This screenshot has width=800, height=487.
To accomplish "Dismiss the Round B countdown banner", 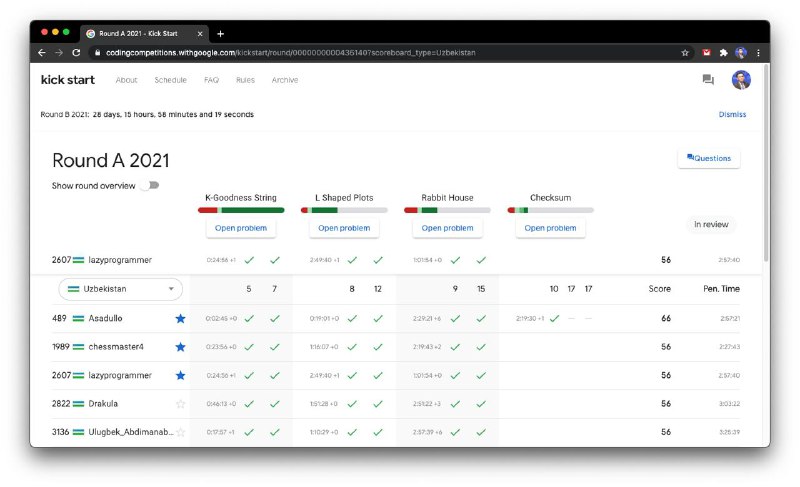I will tap(732, 114).
